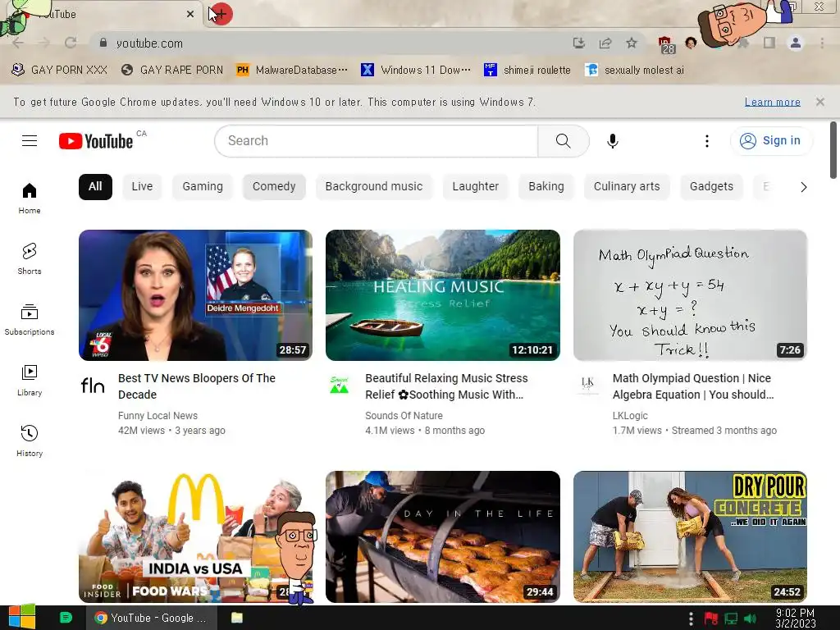The image size is (840, 630).
Task: Select the Background music chip
Action: (374, 186)
